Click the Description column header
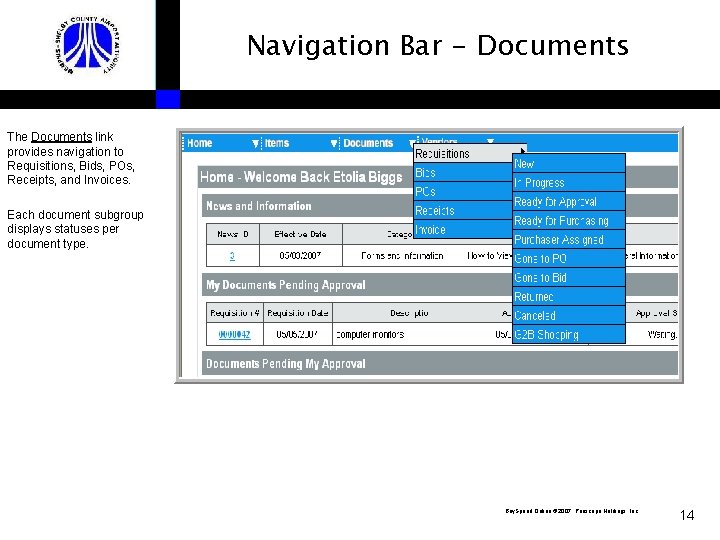The height and width of the screenshot is (540, 720). pos(409,313)
